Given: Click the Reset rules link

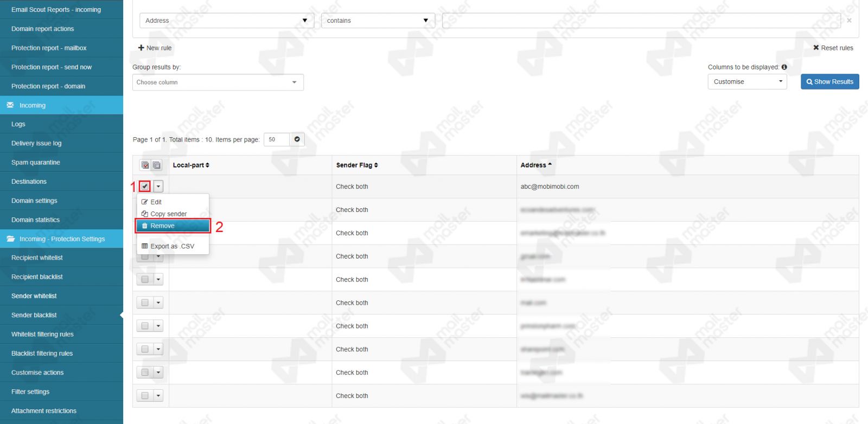Looking at the screenshot, I should [833, 48].
